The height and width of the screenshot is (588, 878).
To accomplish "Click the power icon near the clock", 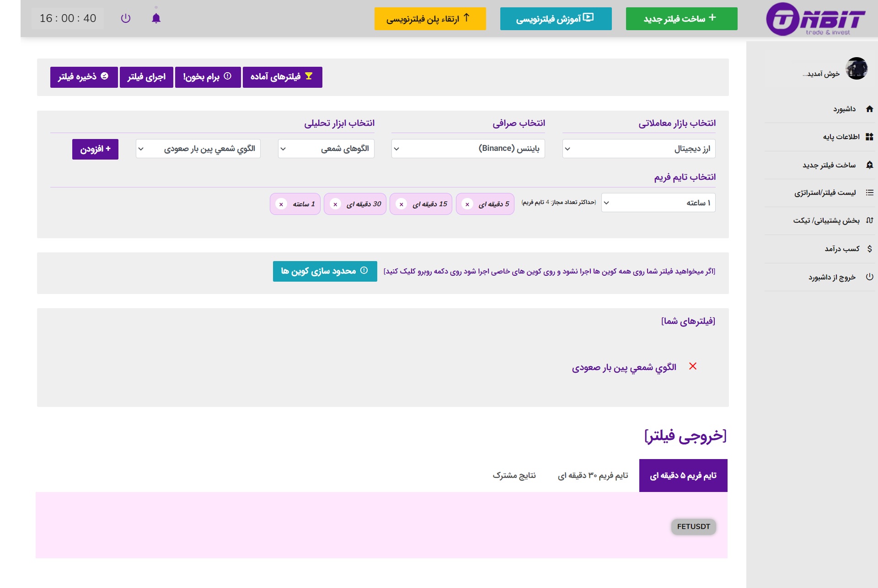I will click(x=125, y=18).
